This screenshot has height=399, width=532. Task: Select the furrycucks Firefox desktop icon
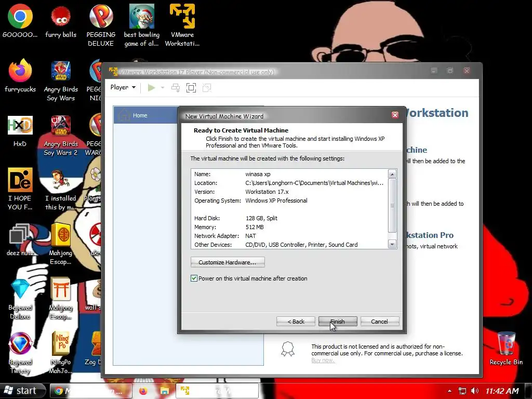tap(20, 76)
